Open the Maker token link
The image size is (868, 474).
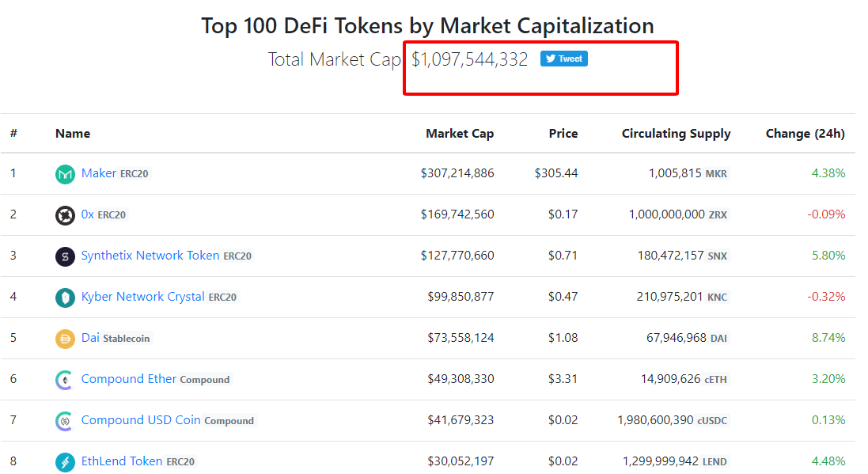click(99, 173)
